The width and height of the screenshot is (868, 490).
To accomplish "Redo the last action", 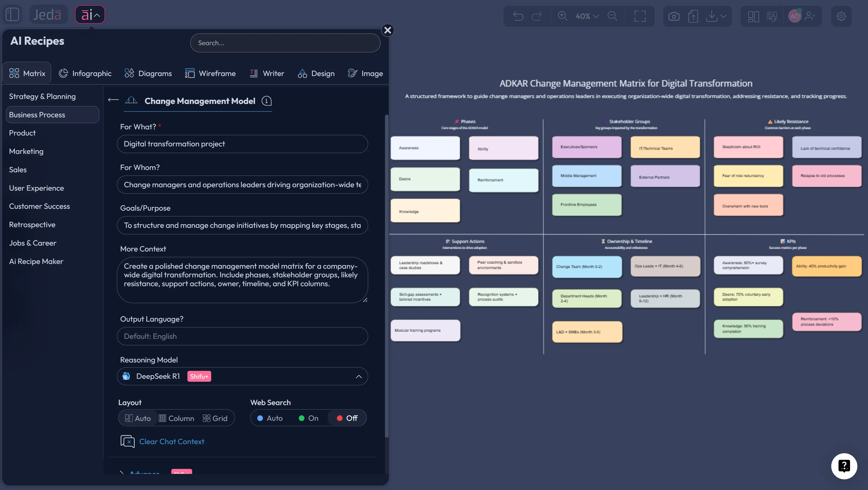I will pos(537,16).
